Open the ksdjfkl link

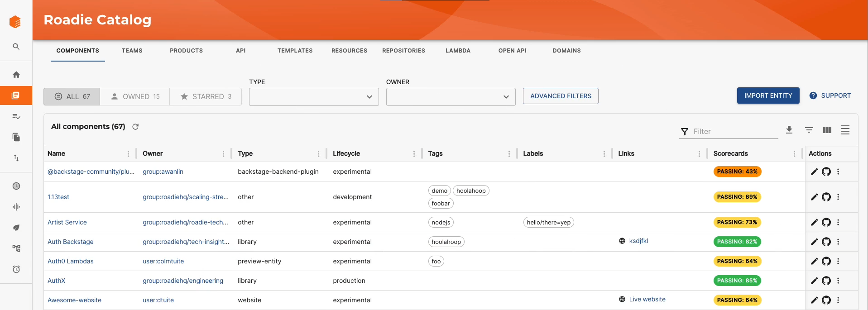[x=638, y=241]
